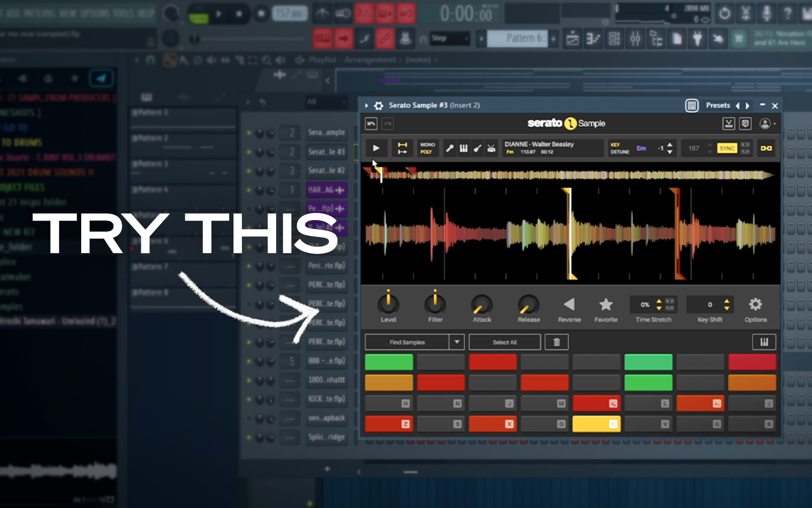Click the detached window icon left of Presets
The height and width of the screenshot is (508, 812).
(692, 105)
